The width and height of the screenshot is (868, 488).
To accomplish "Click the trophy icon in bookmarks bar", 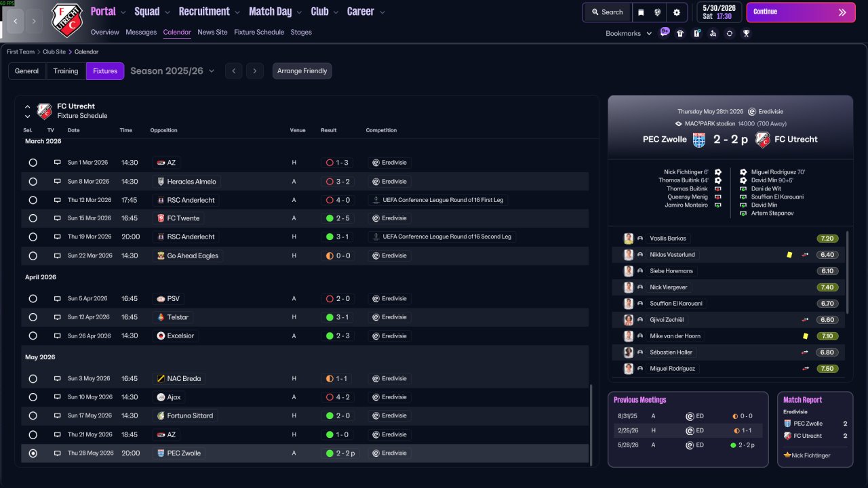I will [746, 33].
